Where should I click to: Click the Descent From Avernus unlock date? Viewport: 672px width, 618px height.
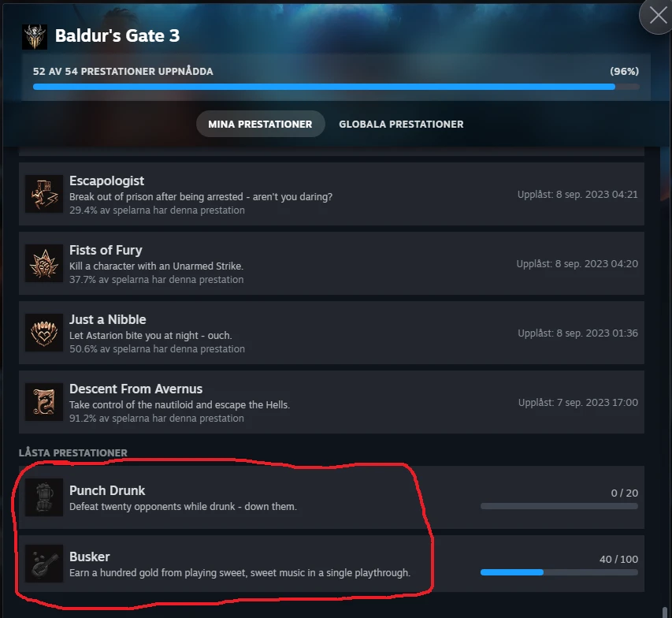click(577, 402)
